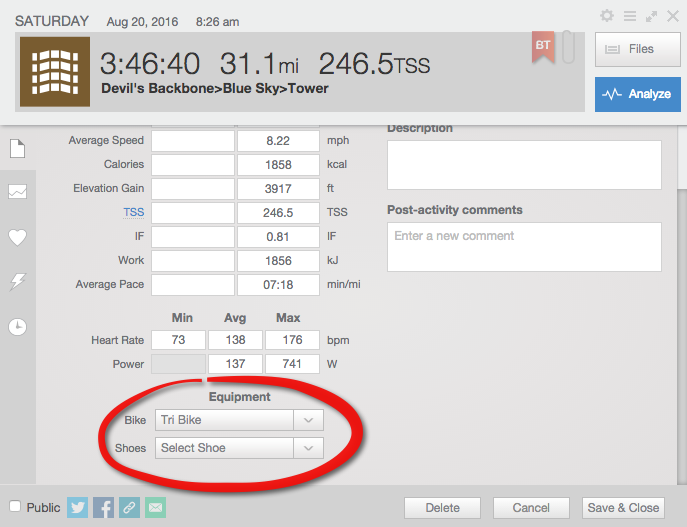The image size is (687, 527).
Task: Click the planned IF field
Action: 193,237
